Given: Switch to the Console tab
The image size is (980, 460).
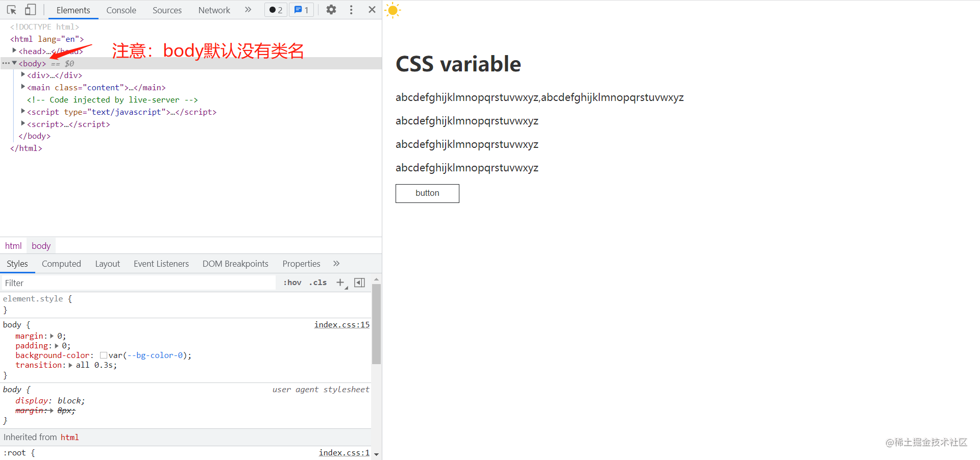Looking at the screenshot, I should [121, 10].
